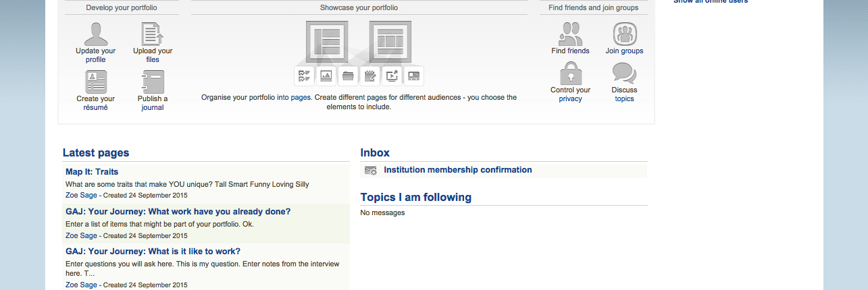Viewport: 868px width, 290px height.
Task: Click the Publish a journal icon
Action: pyautogui.click(x=153, y=82)
